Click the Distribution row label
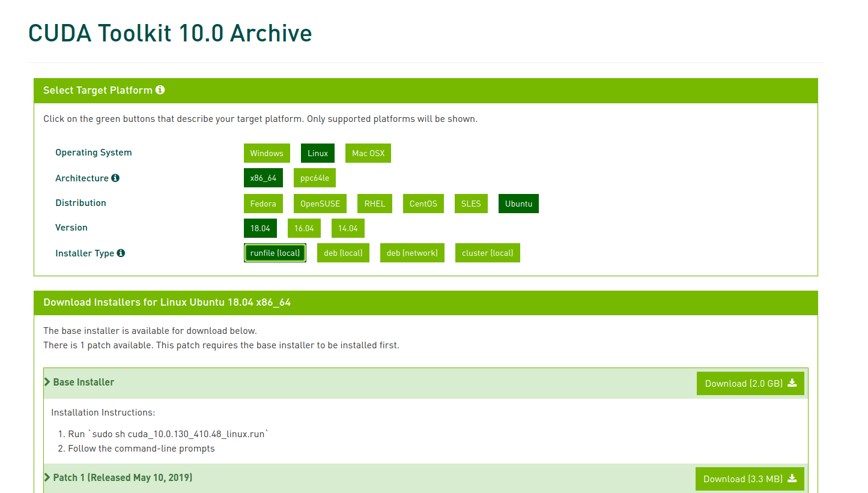This screenshot has width=868, height=493. (x=80, y=203)
